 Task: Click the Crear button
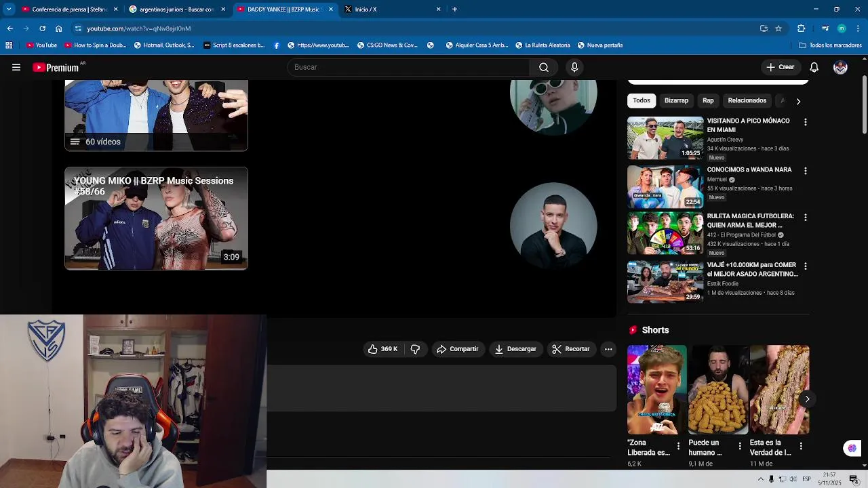[x=780, y=67]
